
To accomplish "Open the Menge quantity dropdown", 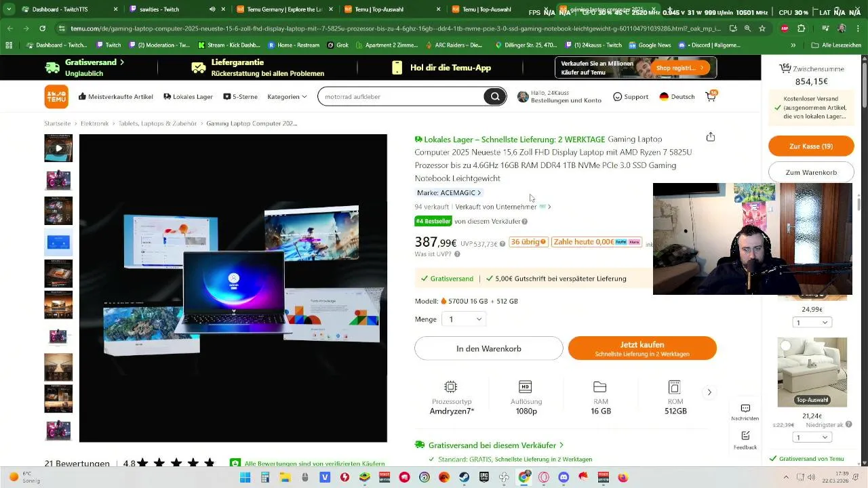I will click(x=464, y=319).
